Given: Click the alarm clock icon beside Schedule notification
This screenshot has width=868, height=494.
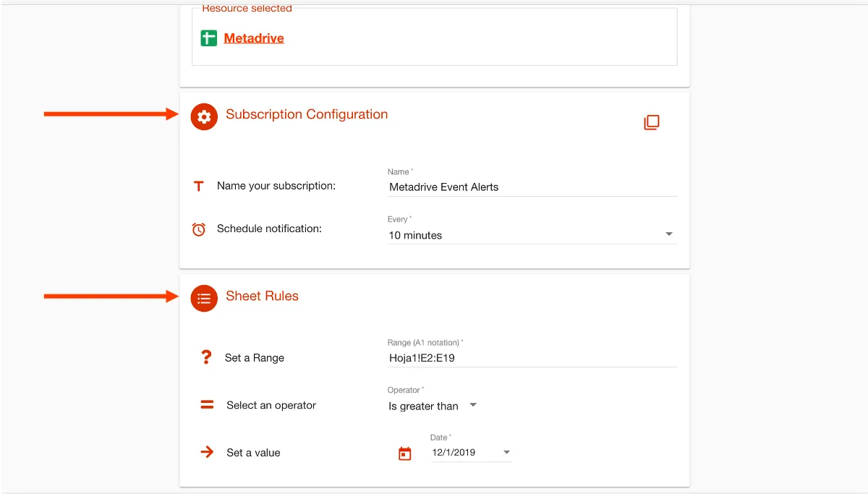Looking at the screenshot, I should [199, 229].
